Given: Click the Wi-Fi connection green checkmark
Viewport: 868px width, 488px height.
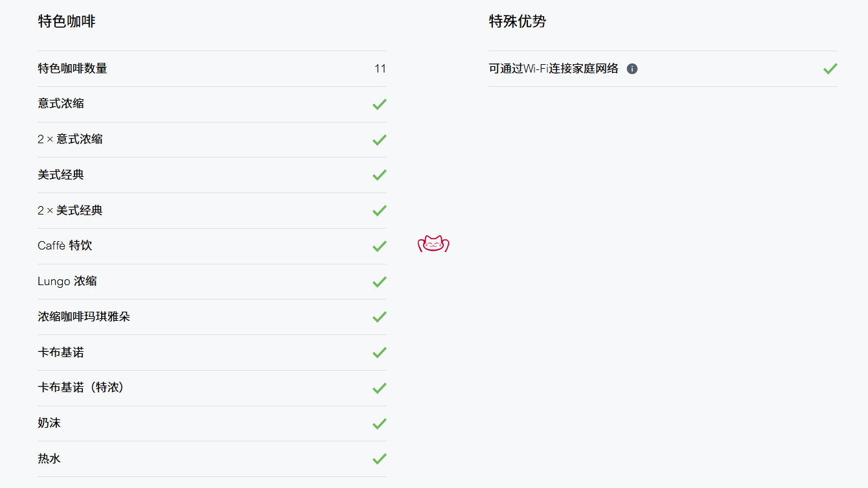Looking at the screenshot, I should (x=830, y=69).
